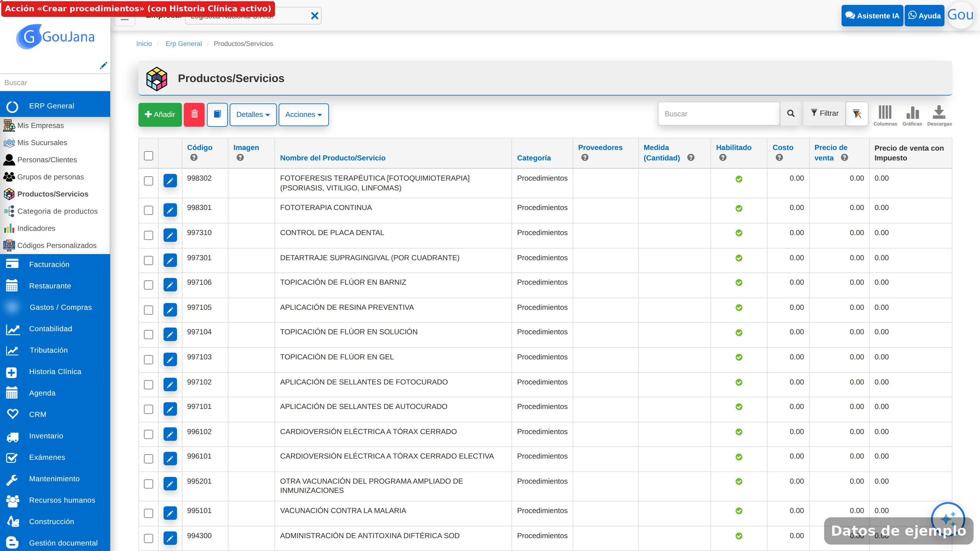Click the help icon under Proveedores header
Image resolution: width=980 pixels, height=551 pixels.
pyautogui.click(x=585, y=157)
